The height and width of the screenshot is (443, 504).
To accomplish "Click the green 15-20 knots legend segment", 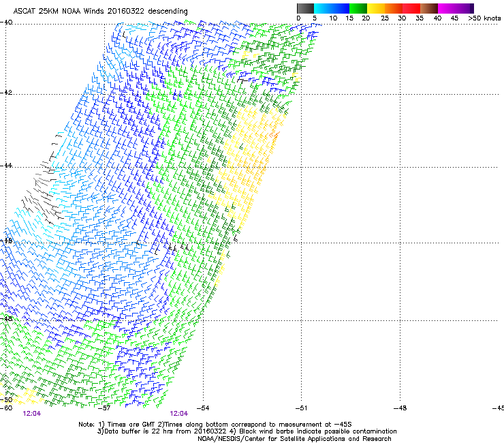I will pyautogui.click(x=358, y=8).
